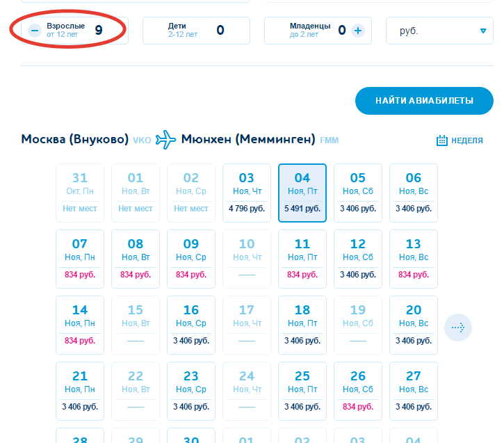
Task: Click the plus button for infants count
Action: click(357, 30)
